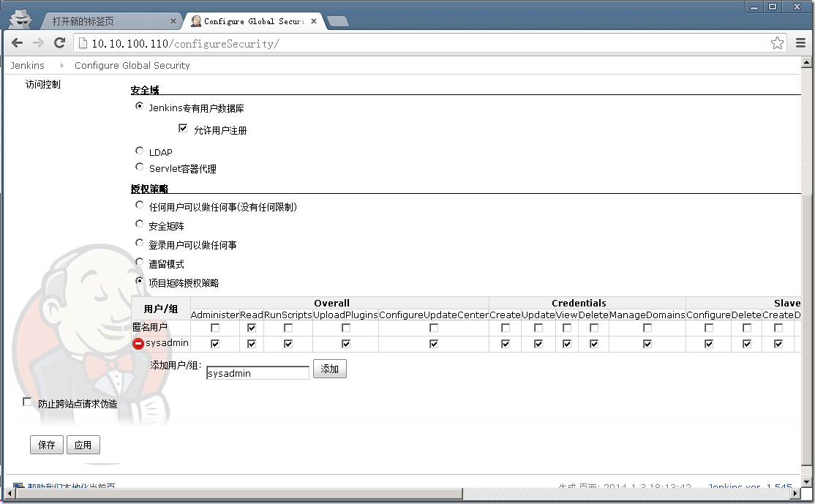Open the Chrome hamburger menu

pyautogui.click(x=800, y=43)
